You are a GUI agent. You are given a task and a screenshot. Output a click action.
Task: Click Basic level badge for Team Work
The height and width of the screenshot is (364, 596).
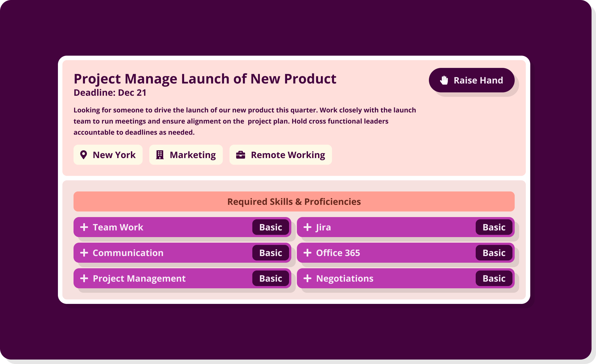click(270, 227)
